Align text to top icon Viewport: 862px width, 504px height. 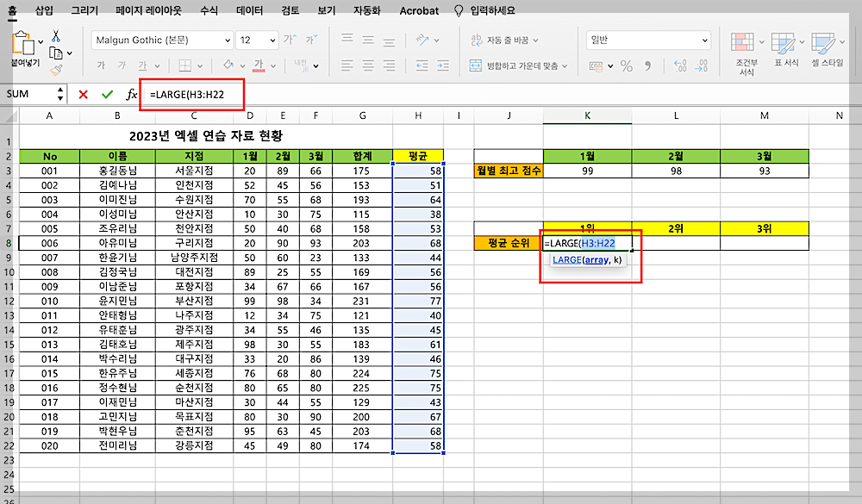point(347,40)
